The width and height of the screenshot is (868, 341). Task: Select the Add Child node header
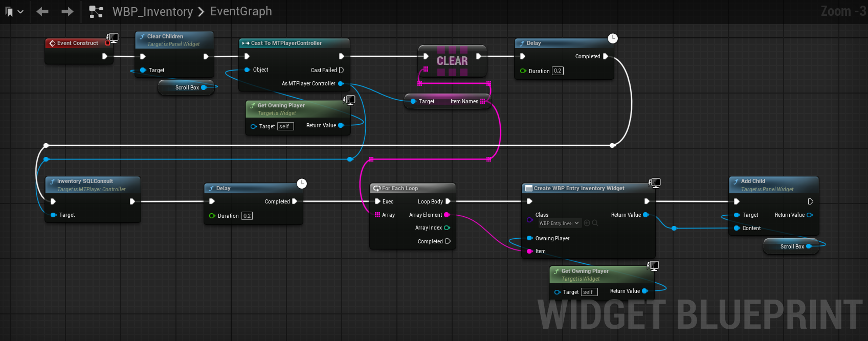pos(774,185)
